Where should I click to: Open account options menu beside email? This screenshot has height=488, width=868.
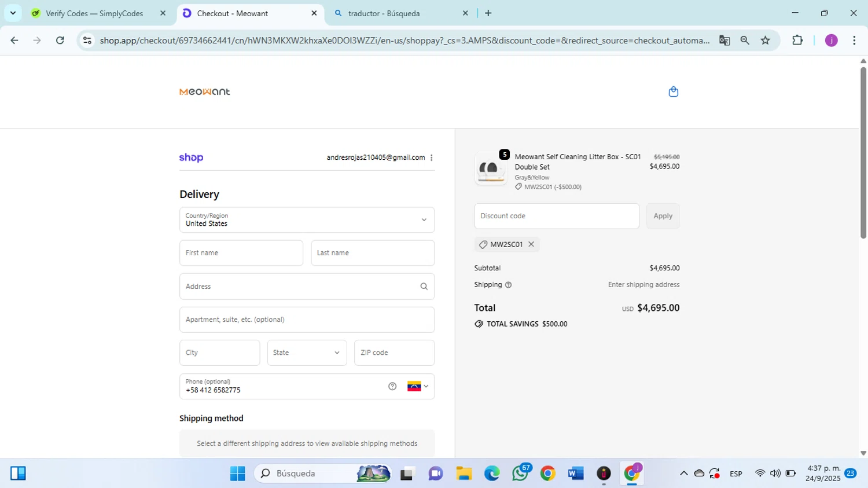(431, 157)
